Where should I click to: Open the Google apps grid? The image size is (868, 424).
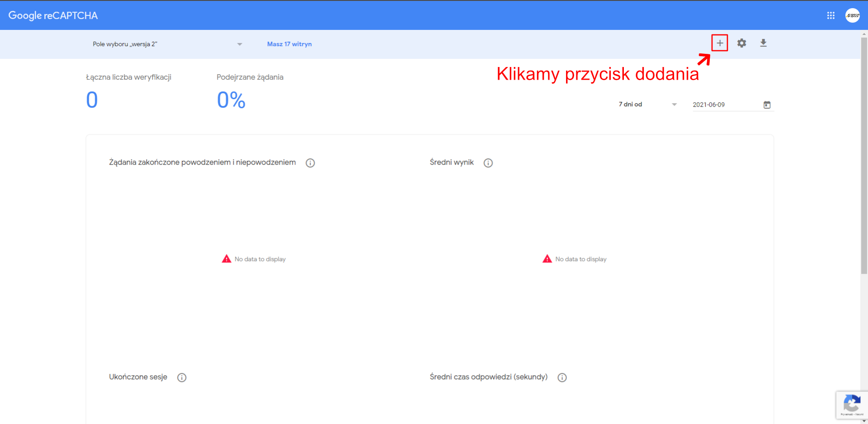tap(830, 15)
